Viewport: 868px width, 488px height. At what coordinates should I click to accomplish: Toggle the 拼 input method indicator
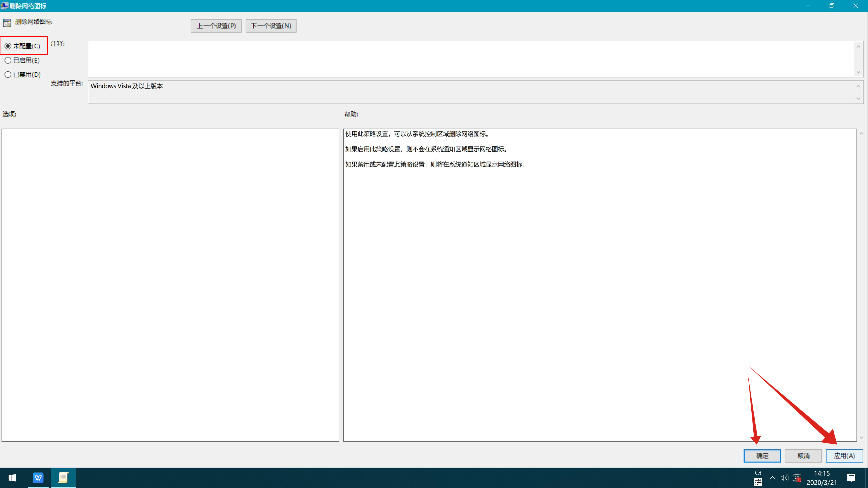click(x=758, y=482)
